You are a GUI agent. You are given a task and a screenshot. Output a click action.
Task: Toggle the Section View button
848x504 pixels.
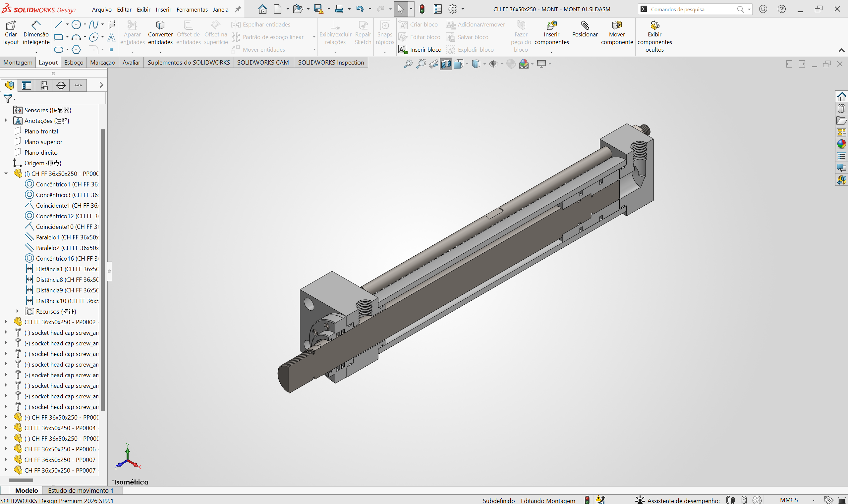pyautogui.click(x=446, y=64)
